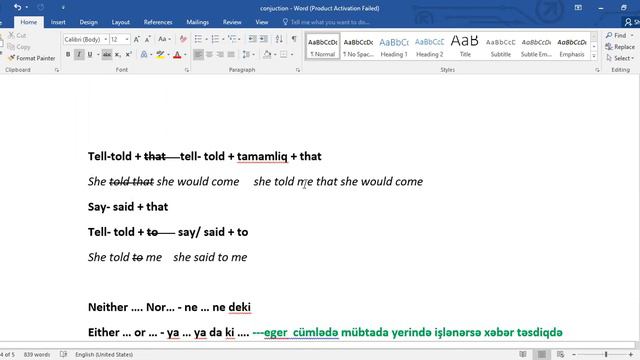Toggle Italic formatting
This screenshot has height=360, width=640.
79,54
